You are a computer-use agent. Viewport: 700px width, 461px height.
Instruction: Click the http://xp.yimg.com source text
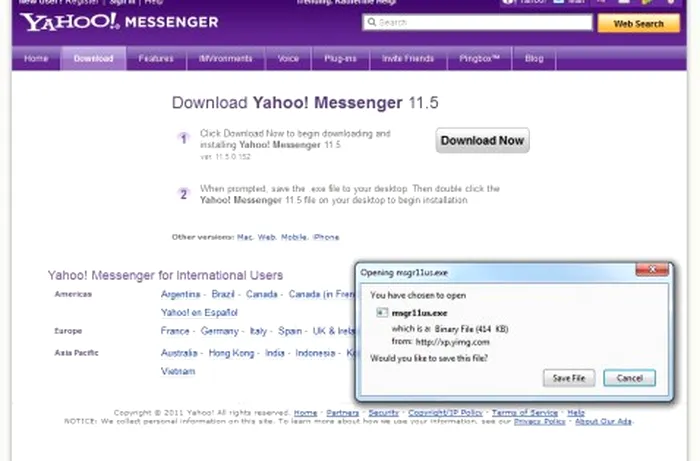452,342
